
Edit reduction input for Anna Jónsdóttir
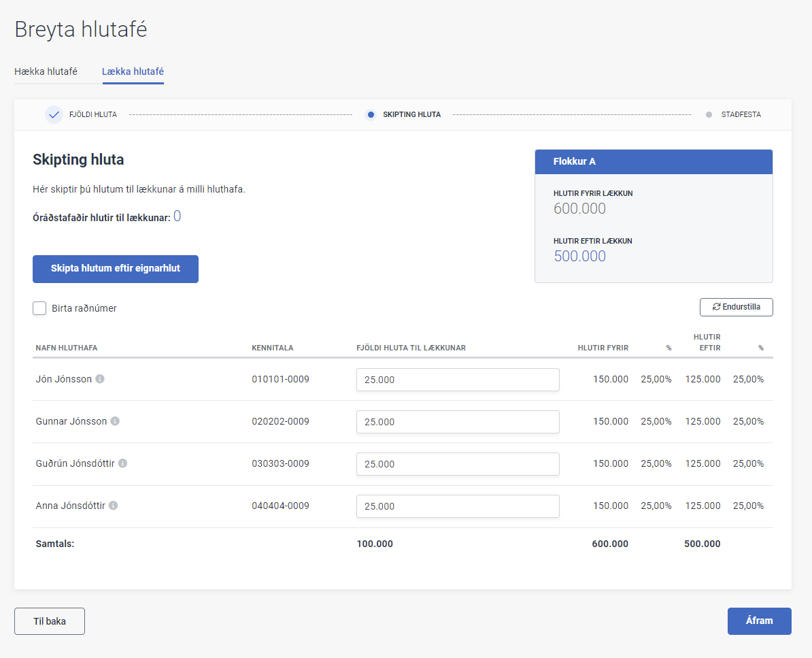coord(458,506)
